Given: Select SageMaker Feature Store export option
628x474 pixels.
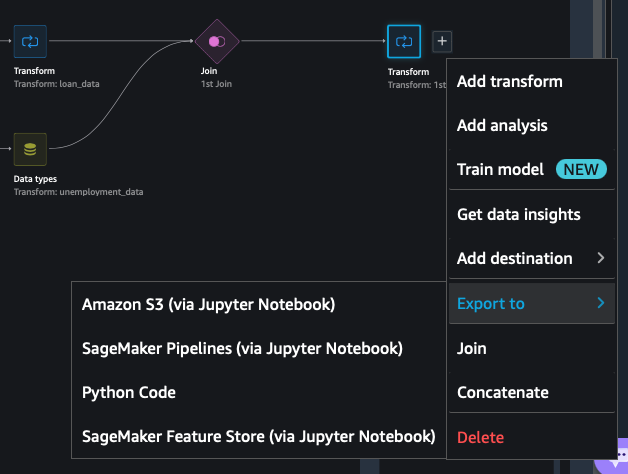Looking at the screenshot, I should 258,436.
